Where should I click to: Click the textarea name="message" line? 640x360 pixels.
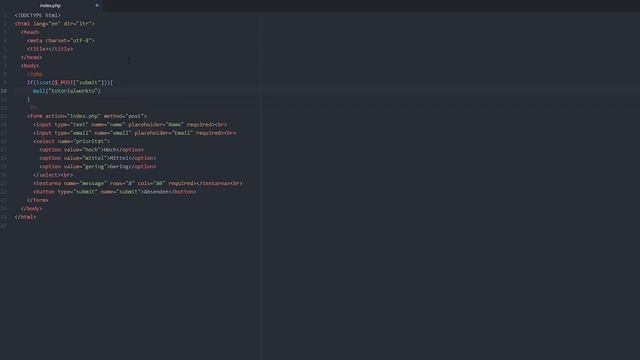(138, 183)
